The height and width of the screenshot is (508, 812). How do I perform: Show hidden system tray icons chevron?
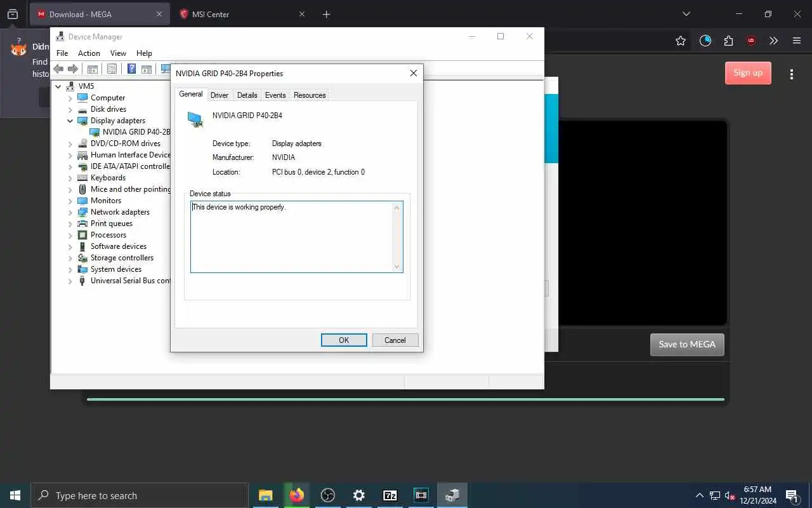click(700, 495)
